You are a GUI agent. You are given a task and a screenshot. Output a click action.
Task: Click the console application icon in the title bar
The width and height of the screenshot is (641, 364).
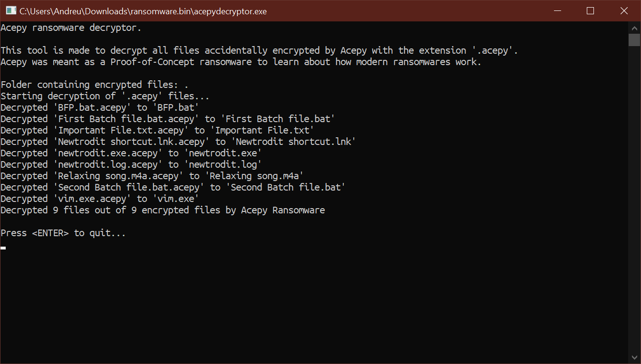click(x=10, y=10)
